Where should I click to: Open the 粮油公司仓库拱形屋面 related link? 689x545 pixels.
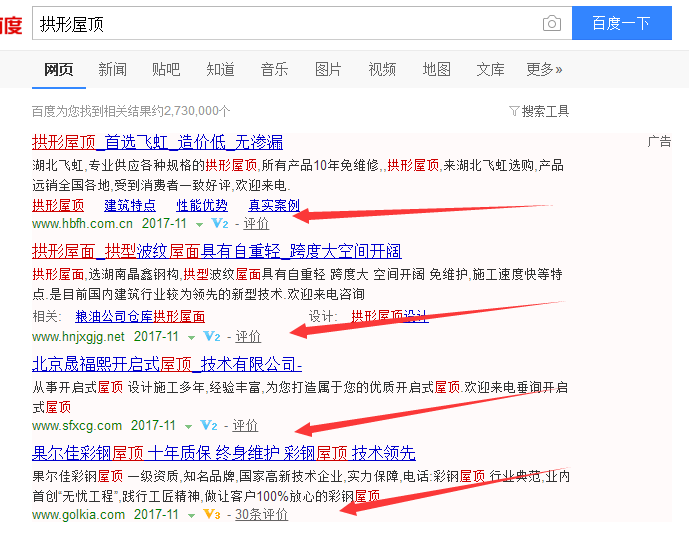tap(139, 316)
